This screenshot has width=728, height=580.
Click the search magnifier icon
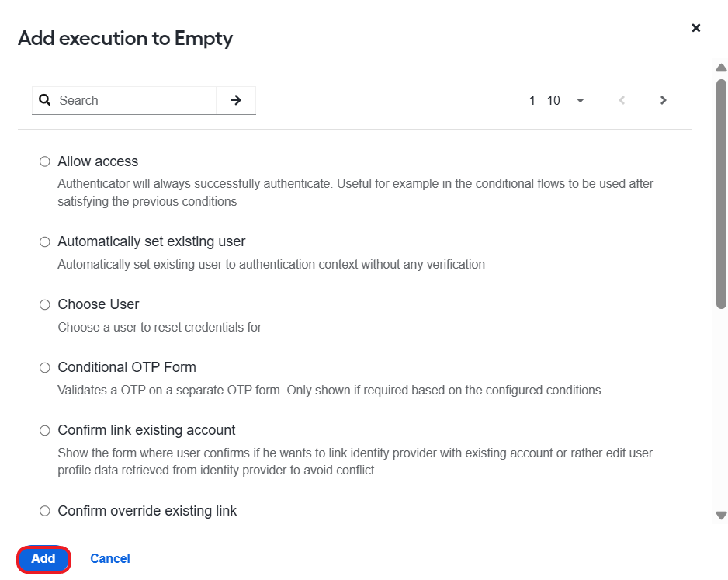[x=44, y=100]
